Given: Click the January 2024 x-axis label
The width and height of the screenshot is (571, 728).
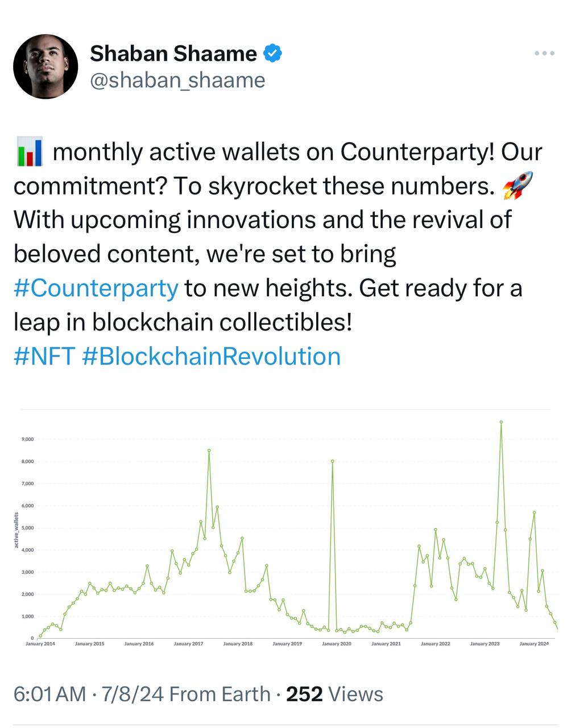Looking at the screenshot, I should [534, 644].
